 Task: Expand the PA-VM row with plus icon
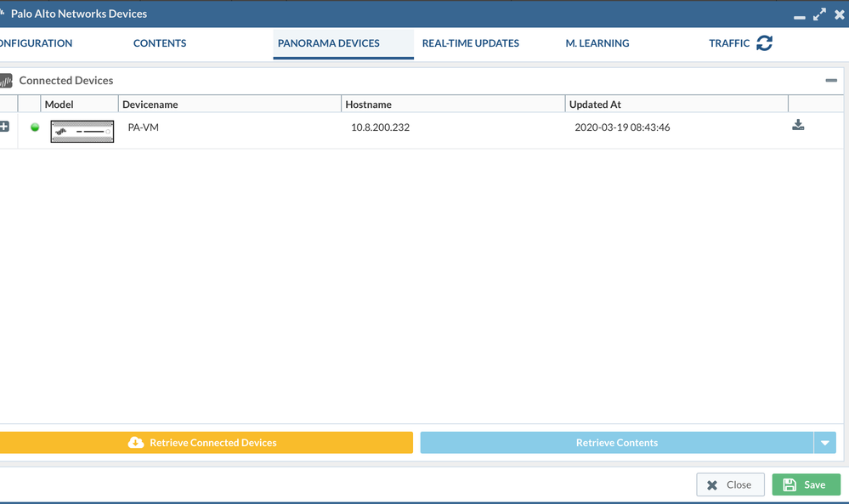point(4,127)
